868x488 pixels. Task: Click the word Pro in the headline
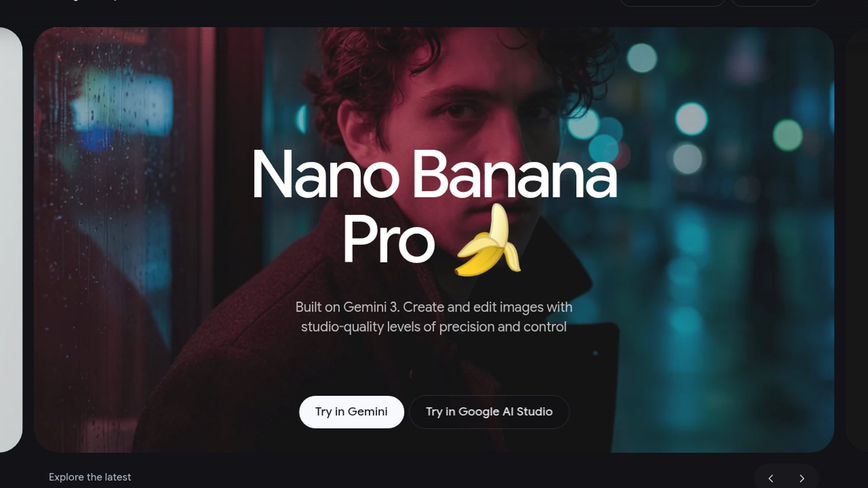pos(388,239)
